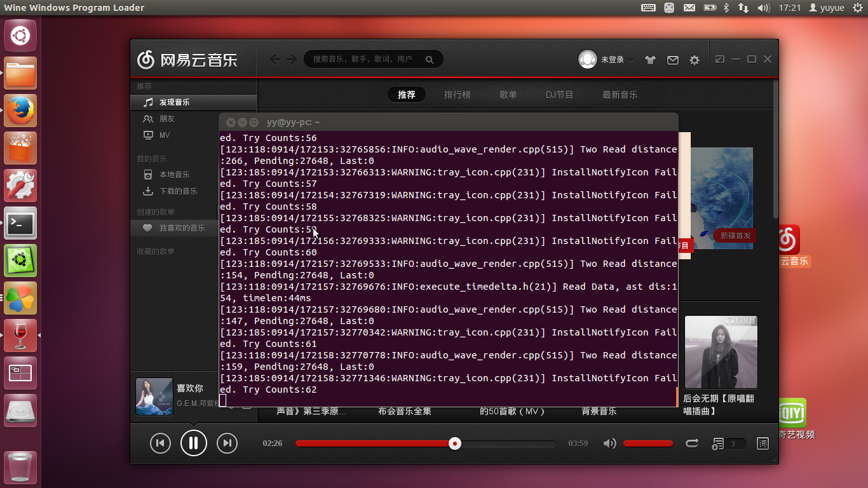Viewport: 868px width, 488px height.
Task: Toggle the loop play mode icon
Action: (x=692, y=444)
